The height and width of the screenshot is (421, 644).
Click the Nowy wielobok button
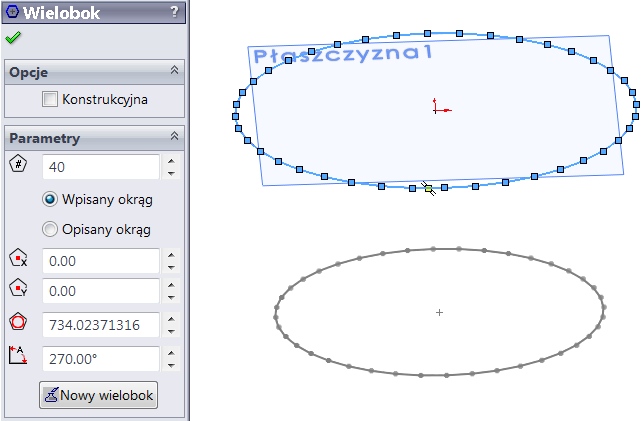pyautogui.click(x=99, y=395)
